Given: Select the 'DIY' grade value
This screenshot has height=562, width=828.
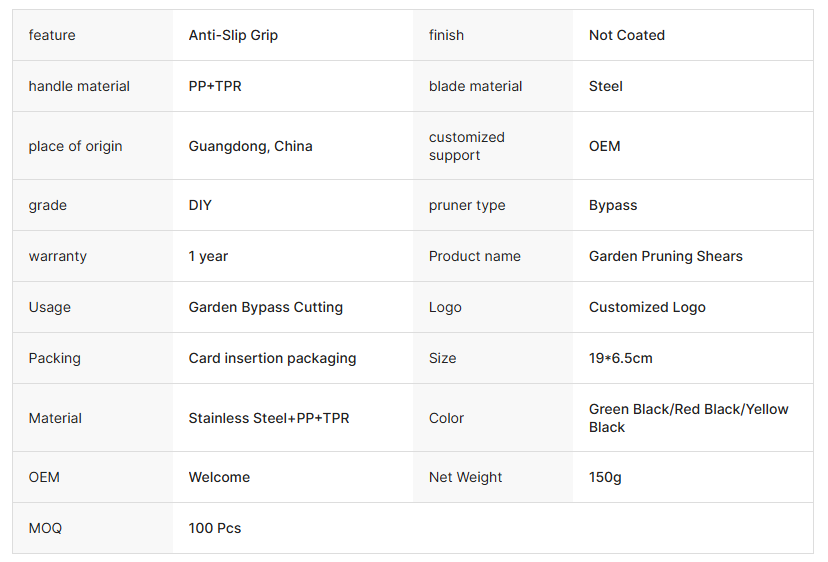Looking at the screenshot, I should click(200, 205).
